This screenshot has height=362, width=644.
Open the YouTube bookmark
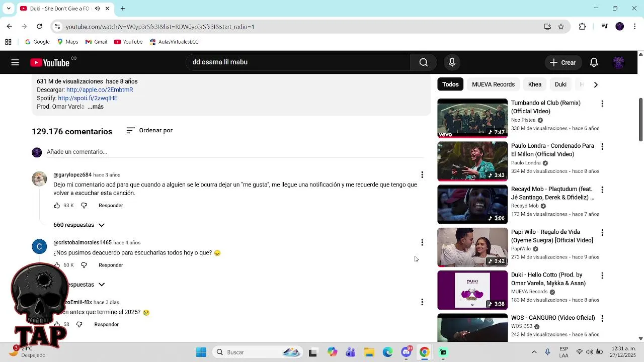click(128, 42)
